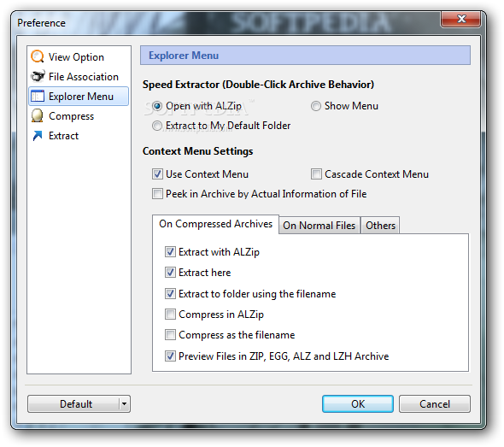This screenshot has height=447, width=504.
Task: Click the View Option magnifier icon
Action: tap(38, 56)
